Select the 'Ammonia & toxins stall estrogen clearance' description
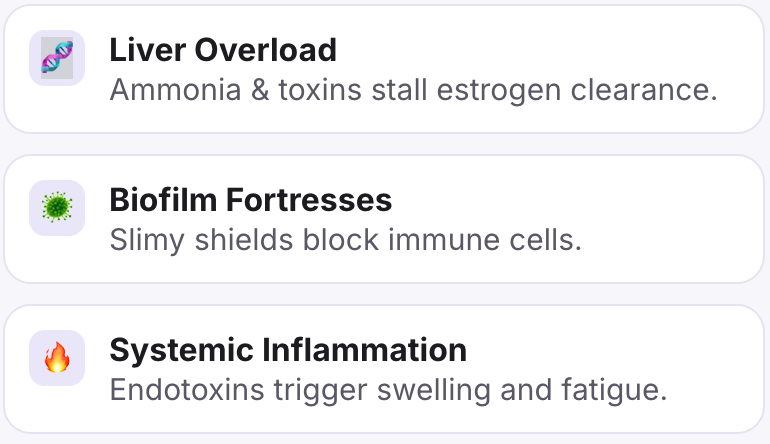Image resolution: width=770 pixels, height=444 pixels. [413, 90]
